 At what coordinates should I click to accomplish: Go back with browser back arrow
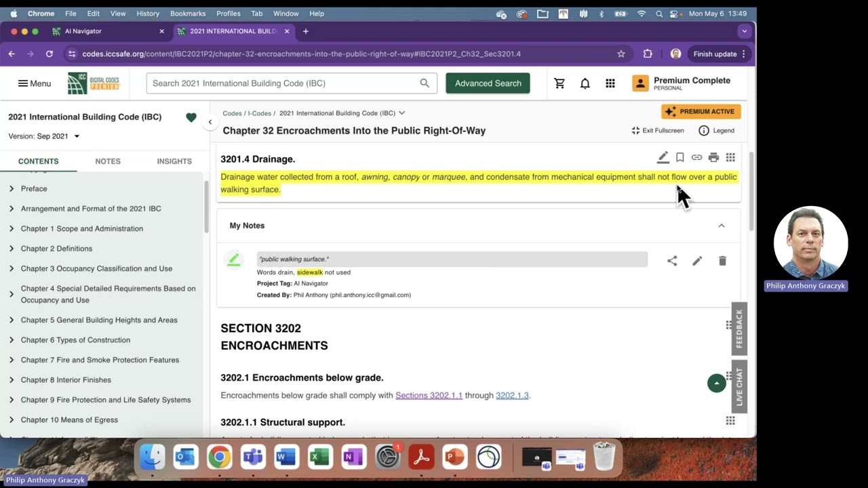pos(12,54)
